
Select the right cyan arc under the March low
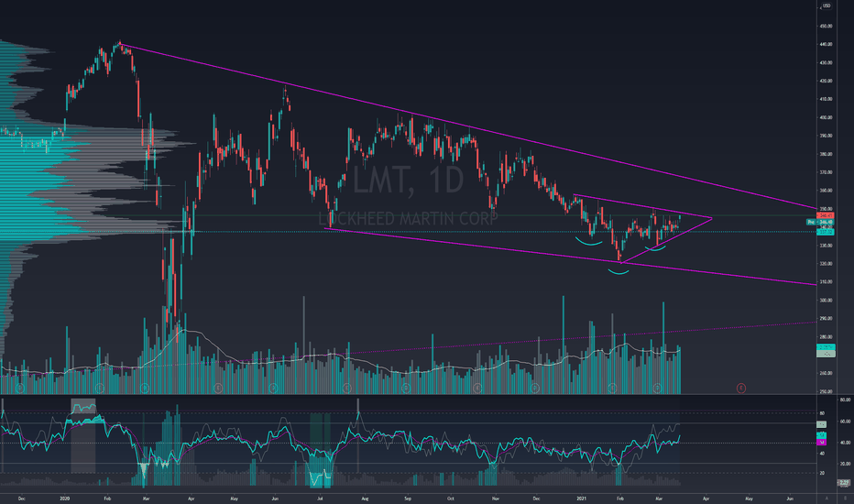[x=655, y=249]
